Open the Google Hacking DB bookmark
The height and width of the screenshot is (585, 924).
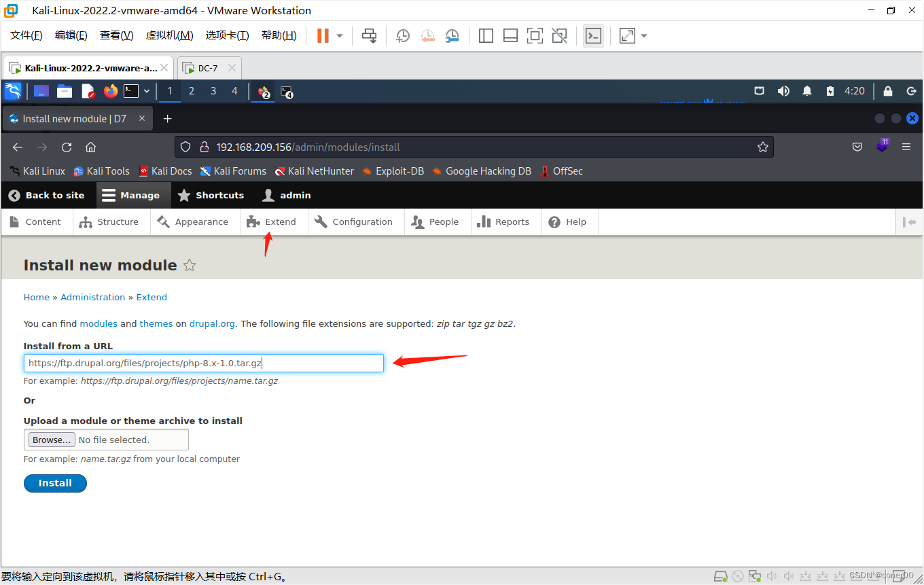[x=482, y=171]
